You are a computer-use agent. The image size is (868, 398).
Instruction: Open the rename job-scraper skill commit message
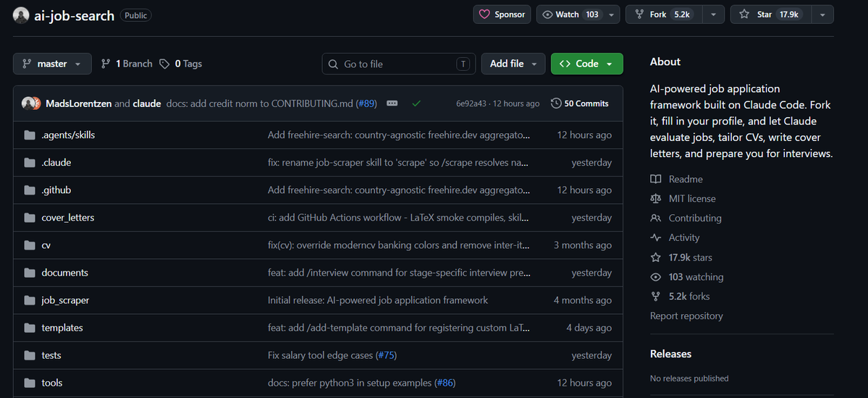pyautogui.click(x=399, y=162)
